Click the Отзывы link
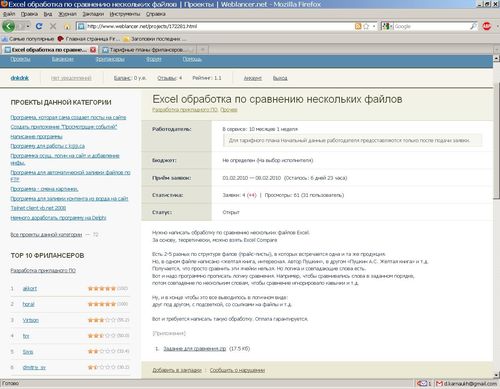Image resolution: width=500 pixels, height=389 pixels. point(167,78)
